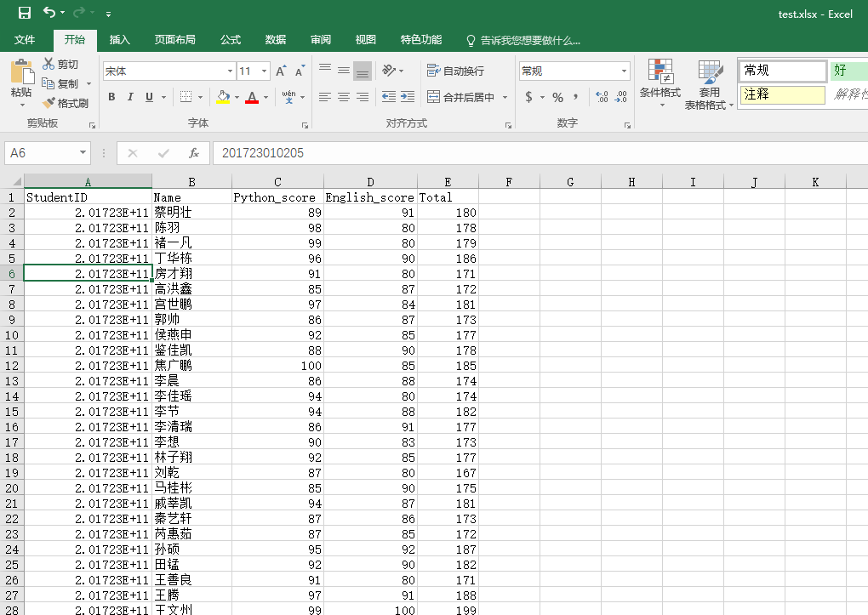This screenshot has height=615, width=868.
Task: Switch to the 视图 View tab
Action: pyautogui.click(x=365, y=40)
